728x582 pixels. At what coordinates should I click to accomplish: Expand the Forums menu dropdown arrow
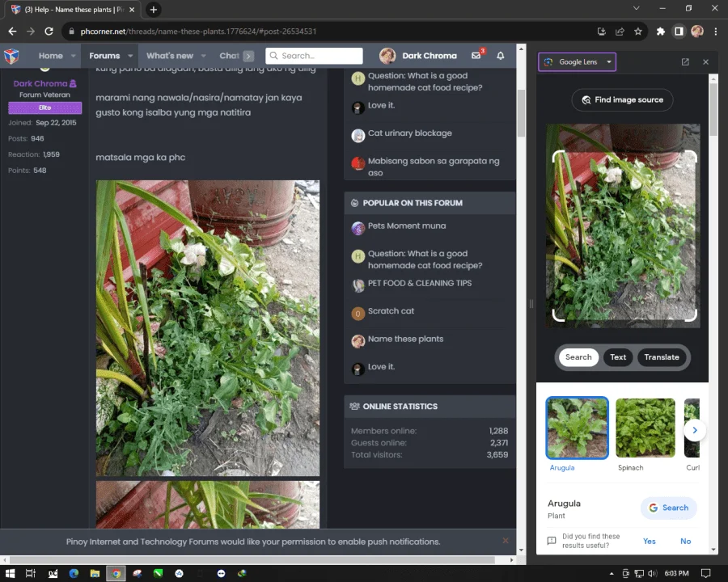[130, 56]
